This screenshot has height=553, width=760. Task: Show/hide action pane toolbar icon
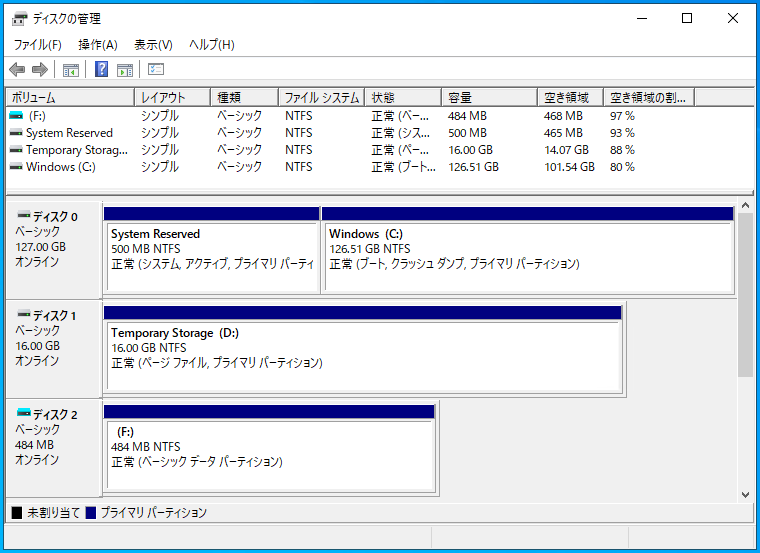pos(125,70)
